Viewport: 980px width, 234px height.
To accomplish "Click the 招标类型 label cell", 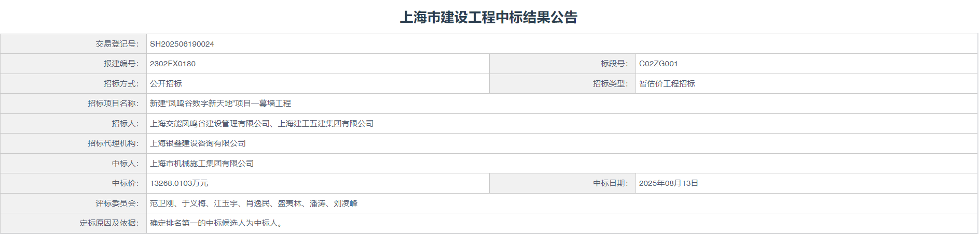I will pos(610,84).
